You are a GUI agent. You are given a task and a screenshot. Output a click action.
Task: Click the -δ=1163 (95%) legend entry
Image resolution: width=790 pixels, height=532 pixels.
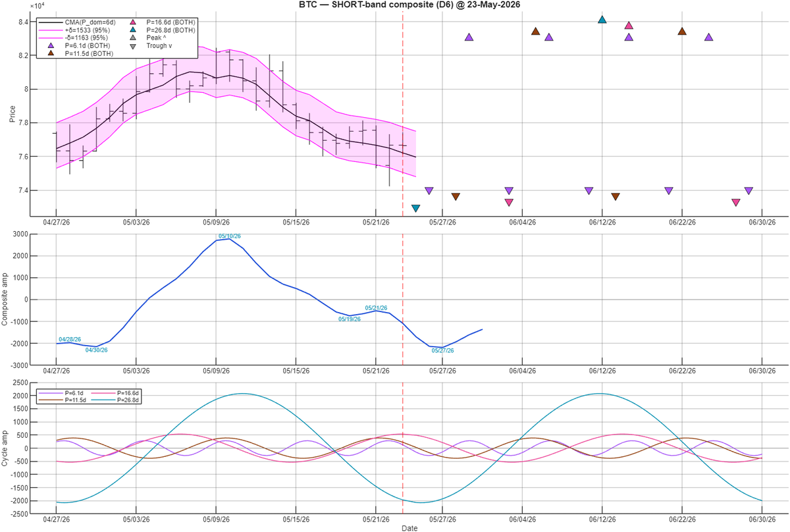[75, 38]
